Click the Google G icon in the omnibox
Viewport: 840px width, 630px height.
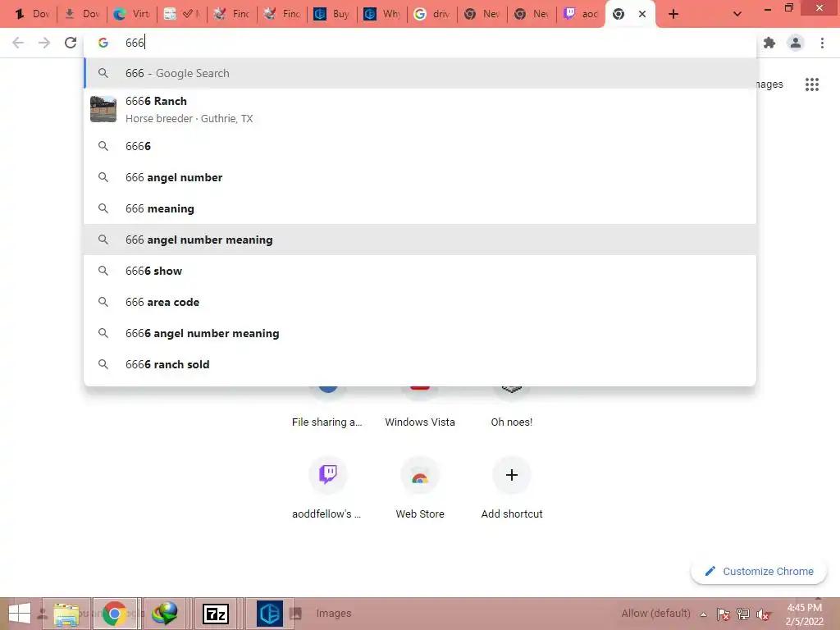click(x=103, y=43)
